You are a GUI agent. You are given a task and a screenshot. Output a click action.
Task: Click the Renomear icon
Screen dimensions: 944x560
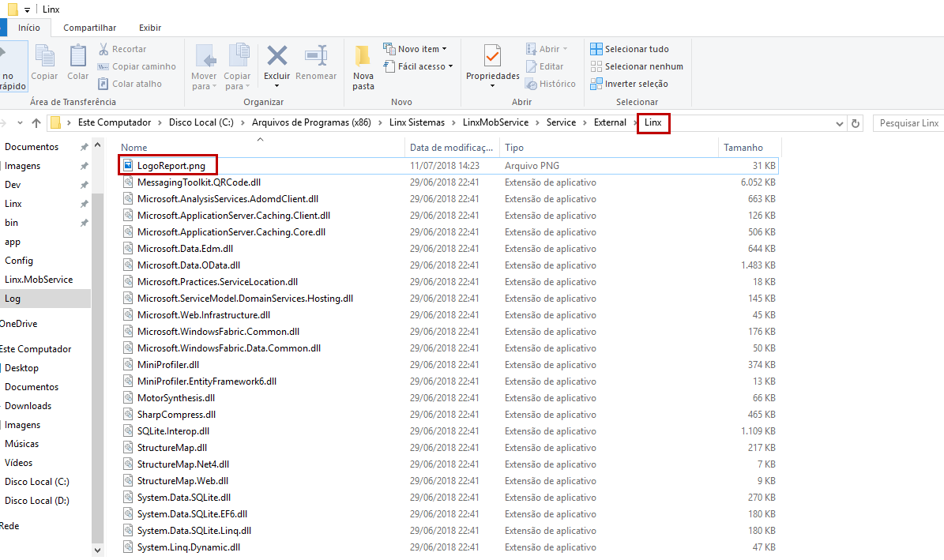(316, 55)
